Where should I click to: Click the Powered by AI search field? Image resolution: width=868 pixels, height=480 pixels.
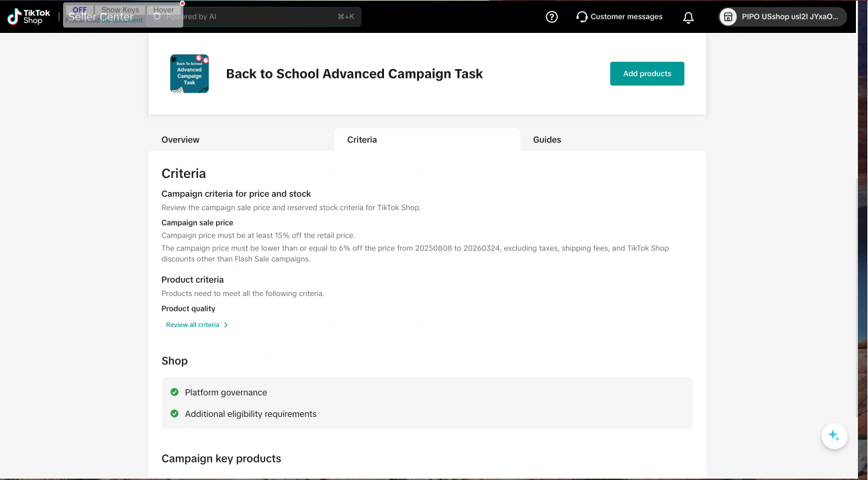[269, 17]
